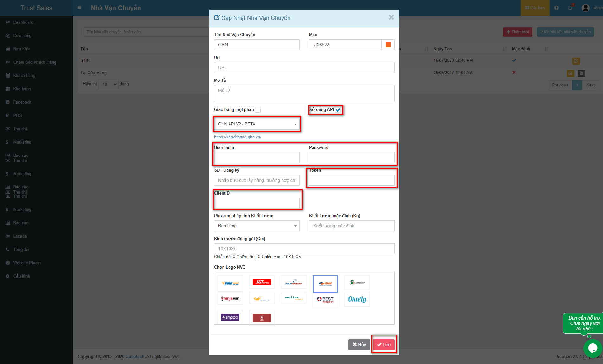Click the Tên Nhà Vận Chuyển field
Image resolution: width=603 pixels, height=364 pixels.
click(257, 45)
